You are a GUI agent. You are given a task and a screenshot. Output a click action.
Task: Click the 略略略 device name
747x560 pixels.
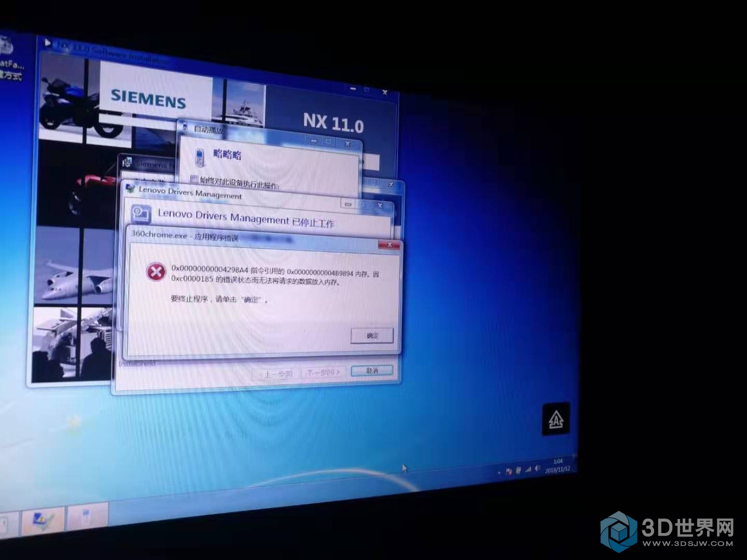click(x=227, y=155)
